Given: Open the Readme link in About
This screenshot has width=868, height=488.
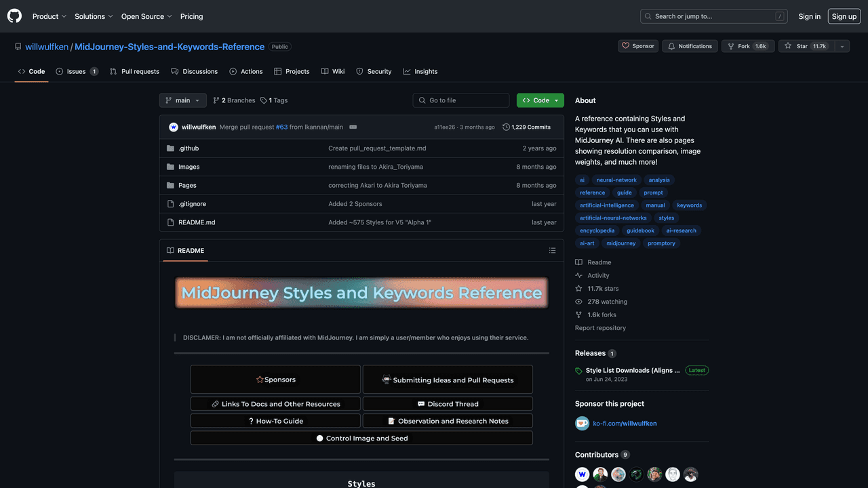Looking at the screenshot, I should pos(593,262).
